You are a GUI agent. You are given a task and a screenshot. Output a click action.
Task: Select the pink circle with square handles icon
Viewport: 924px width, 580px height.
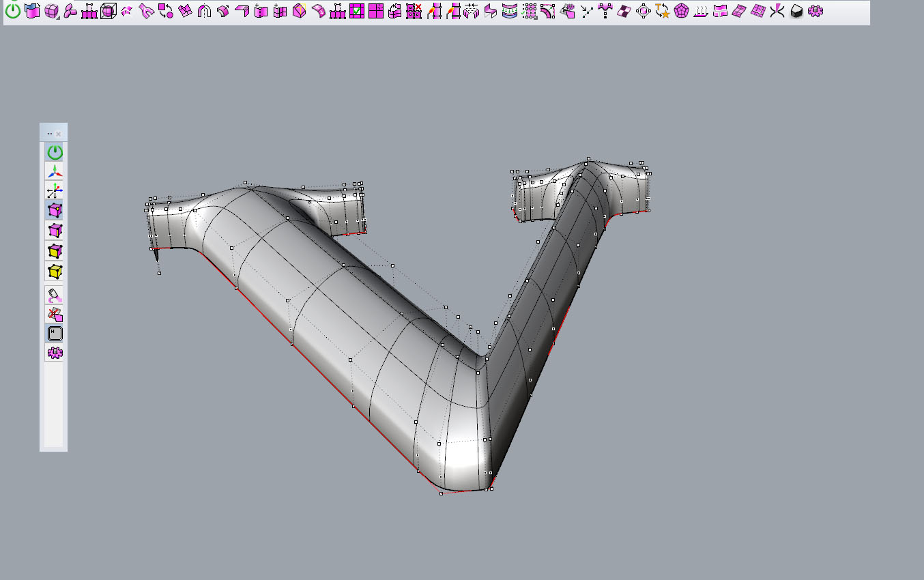tap(644, 11)
